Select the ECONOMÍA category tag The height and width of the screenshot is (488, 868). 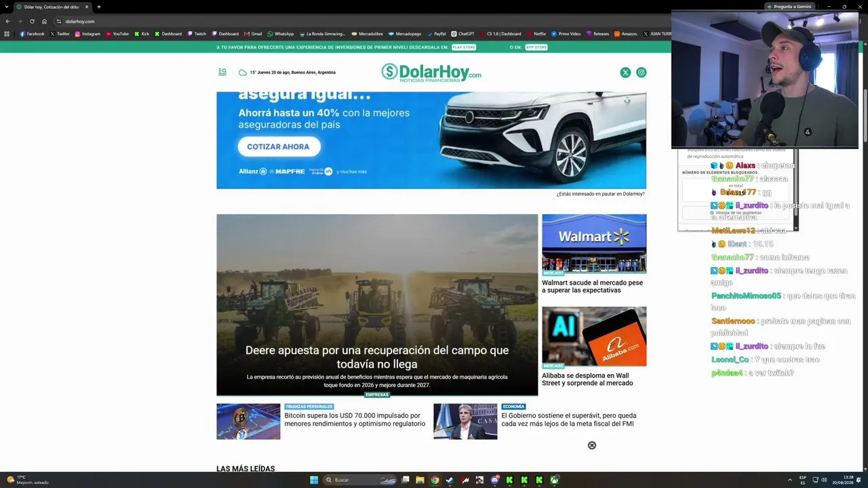click(x=513, y=407)
